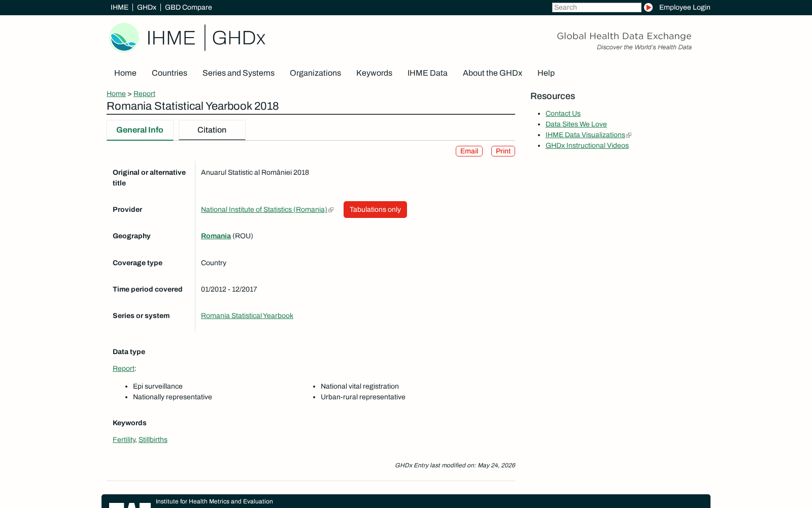Click the Home breadcrumb link
The image size is (812, 508).
pyautogui.click(x=116, y=93)
